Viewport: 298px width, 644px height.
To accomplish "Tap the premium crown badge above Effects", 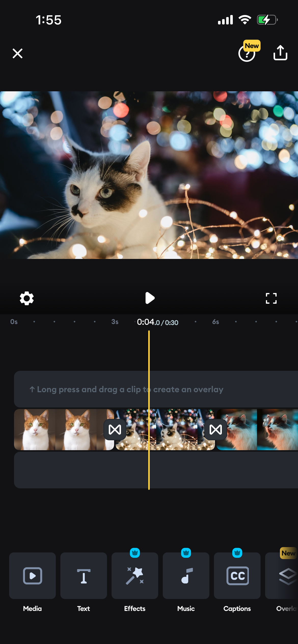I will (135, 553).
